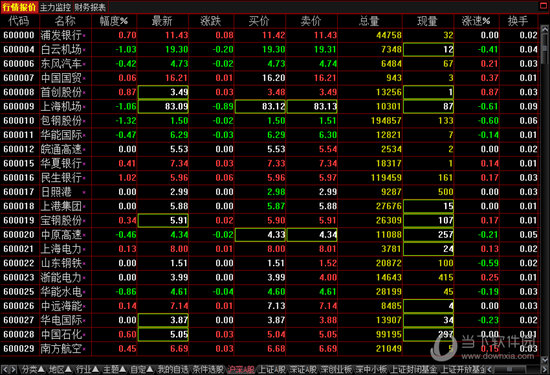This screenshot has width=550, height=375.
Task: Select the 600028 中国石化 stock row
Action: coord(269,334)
